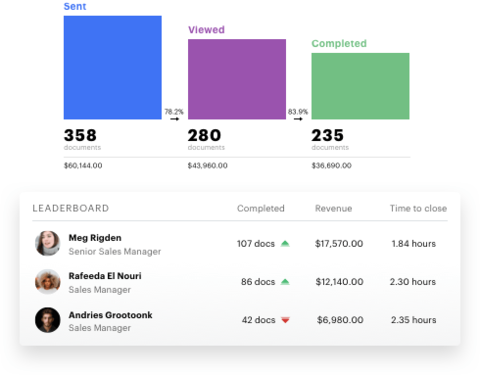
Task: Click the Meg Rigden name link
Action: coord(95,238)
